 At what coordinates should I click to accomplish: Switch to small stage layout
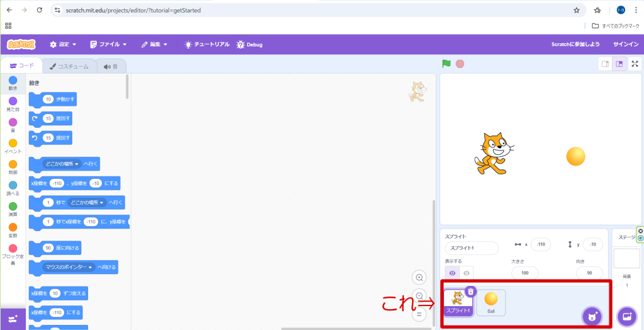tap(604, 64)
